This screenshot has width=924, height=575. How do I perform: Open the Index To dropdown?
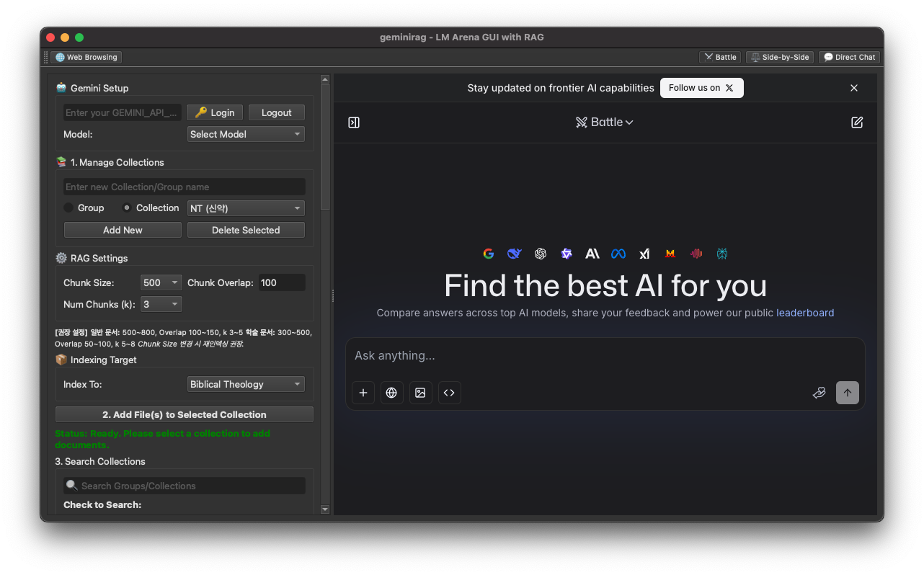click(246, 384)
